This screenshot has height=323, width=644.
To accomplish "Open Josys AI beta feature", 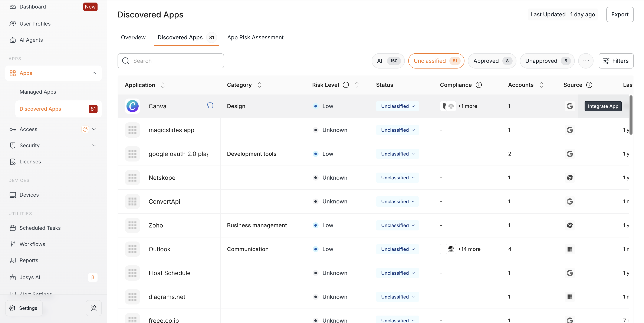I will click(53, 277).
